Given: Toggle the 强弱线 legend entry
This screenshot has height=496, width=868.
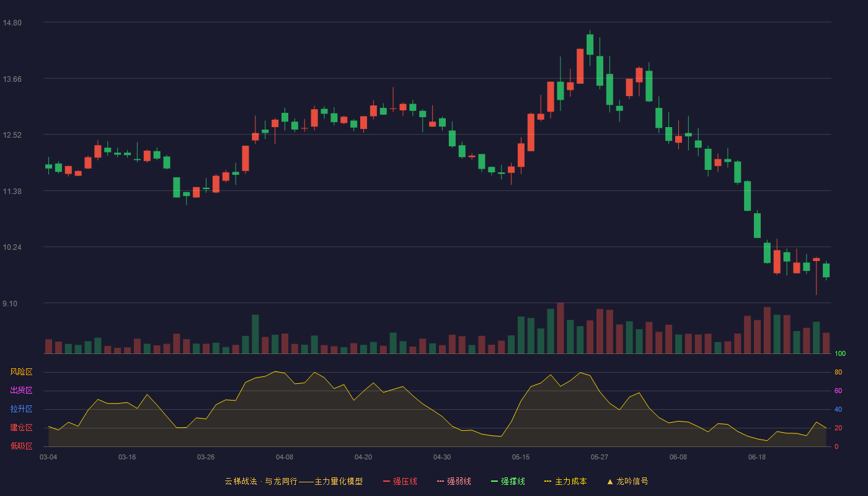Looking at the screenshot, I should [454, 481].
